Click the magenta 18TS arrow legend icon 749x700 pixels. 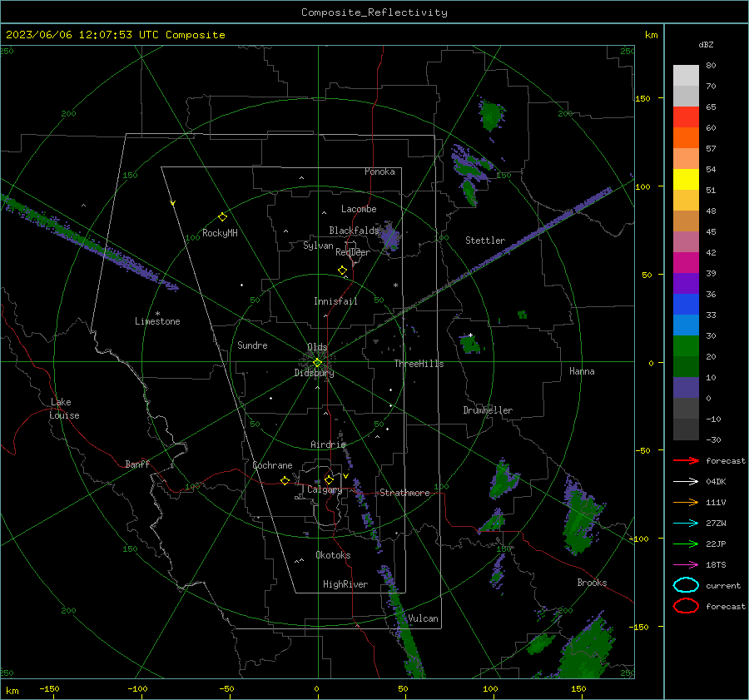pyautogui.click(x=686, y=565)
